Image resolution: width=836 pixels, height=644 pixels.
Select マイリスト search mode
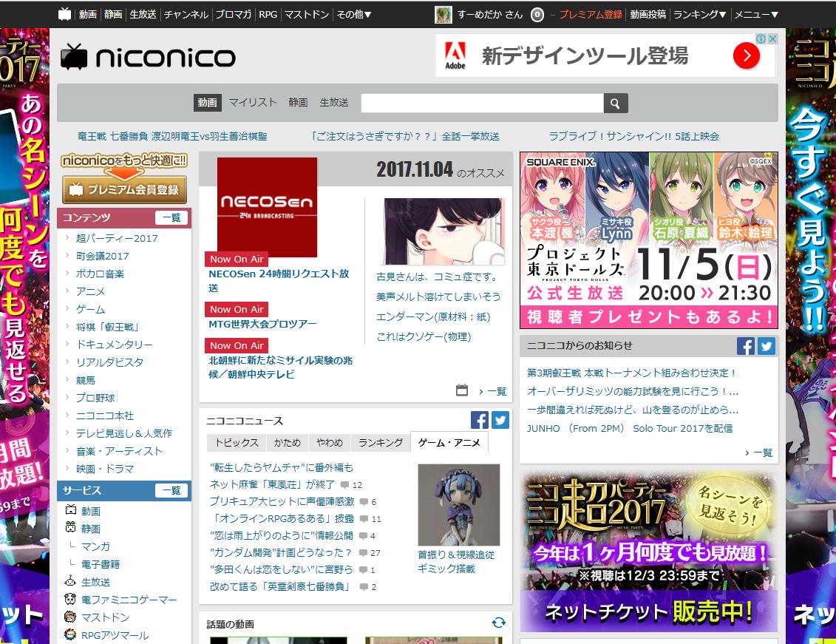click(253, 102)
